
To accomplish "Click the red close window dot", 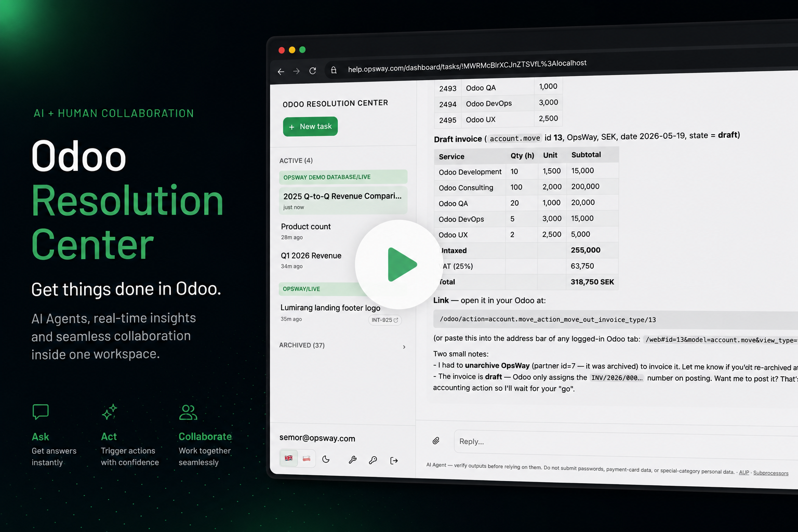I will coord(282,50).
